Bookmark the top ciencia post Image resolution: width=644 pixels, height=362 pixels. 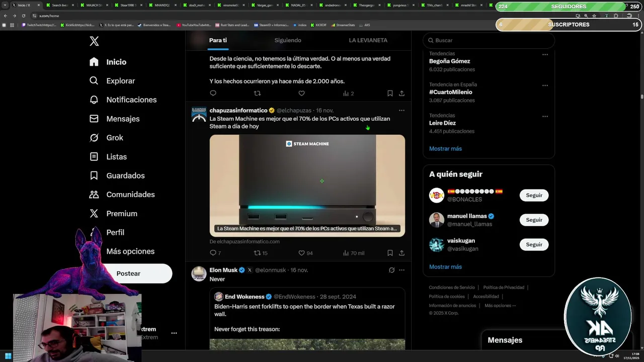[x=390, y=93]
